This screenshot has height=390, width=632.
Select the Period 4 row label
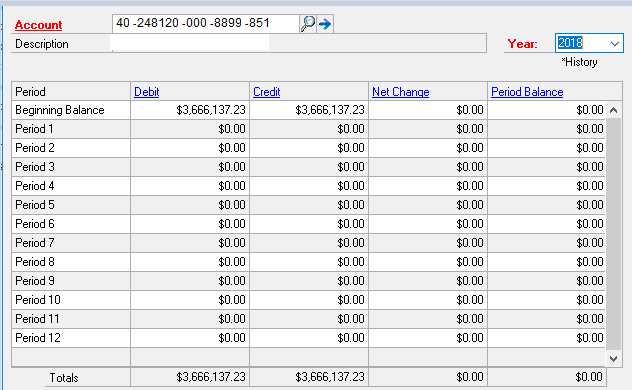35,186
